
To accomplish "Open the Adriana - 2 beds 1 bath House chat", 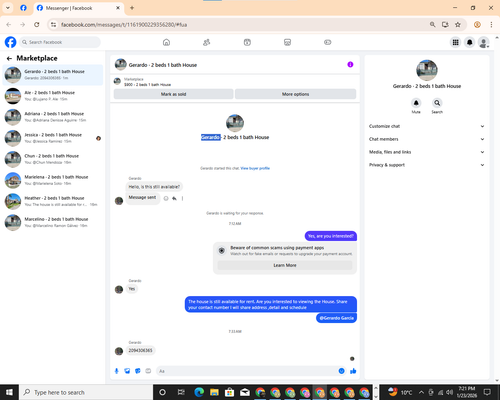I will point(53,117).
